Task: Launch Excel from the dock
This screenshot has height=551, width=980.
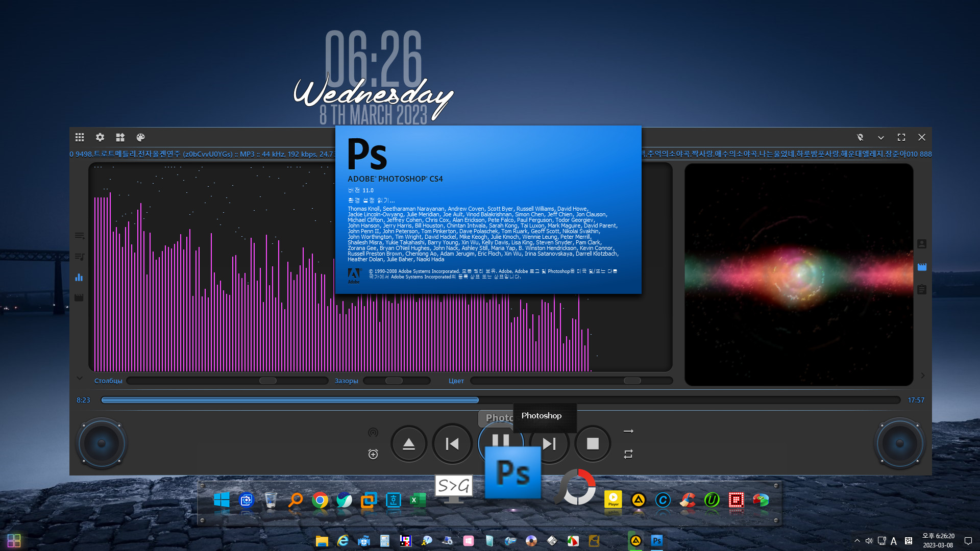Action: (418, 500)
